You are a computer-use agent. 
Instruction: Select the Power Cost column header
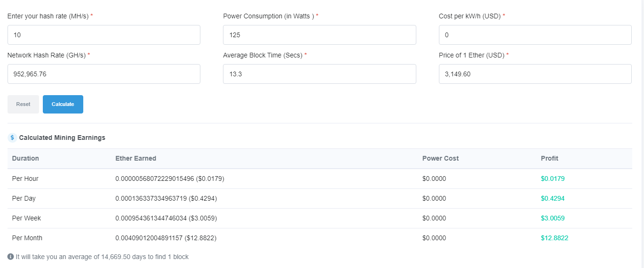point(440,158)
